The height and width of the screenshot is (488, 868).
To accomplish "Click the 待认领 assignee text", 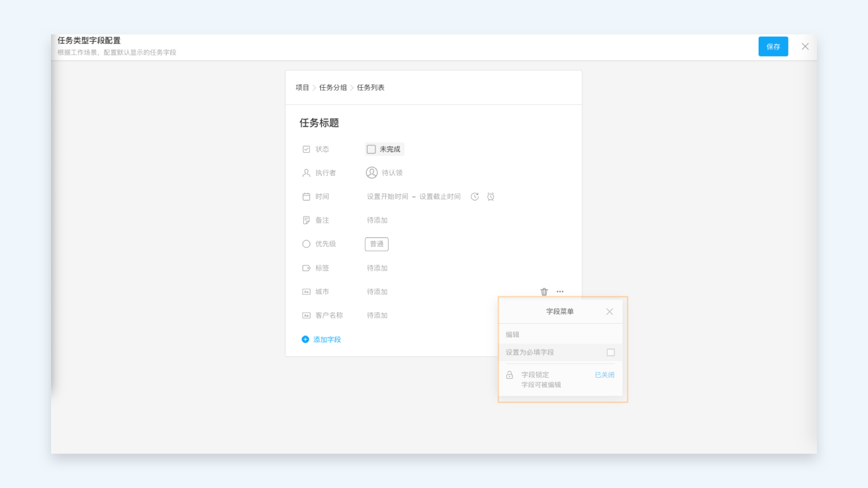I will 392,173.
